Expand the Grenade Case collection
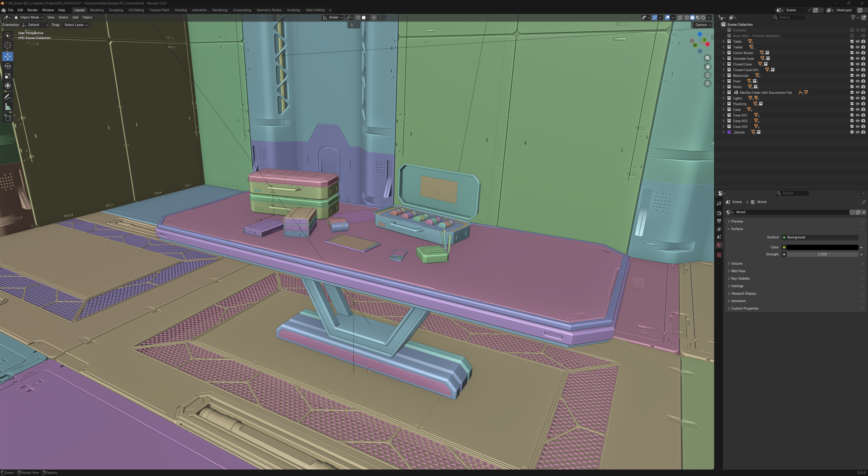Image resolution: width=868 pixels, height=476 pixels. tap(724, 58)
